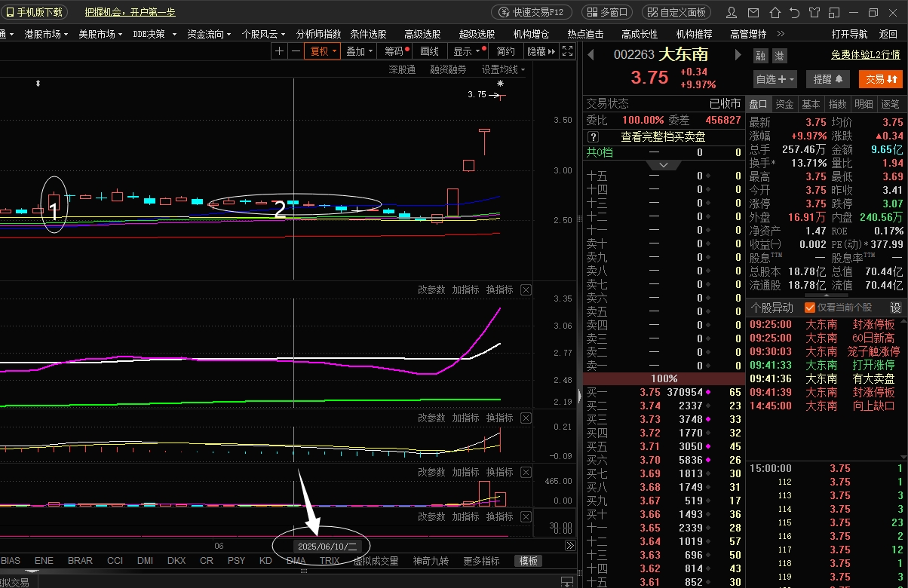Click 手机版下载 download button
The height and width of the screenshot is (588, 908).
coord(35,12)
